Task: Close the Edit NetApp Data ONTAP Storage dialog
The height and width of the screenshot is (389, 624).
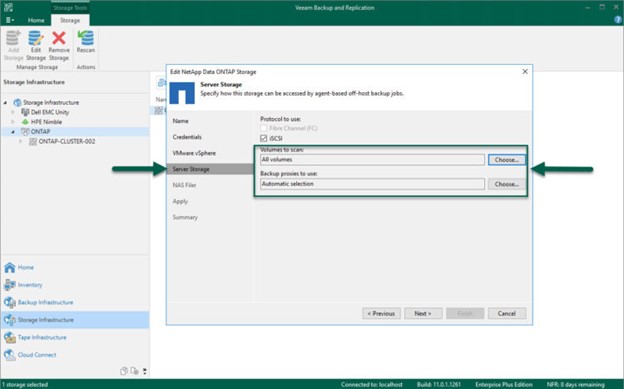Action: (525, 72)
